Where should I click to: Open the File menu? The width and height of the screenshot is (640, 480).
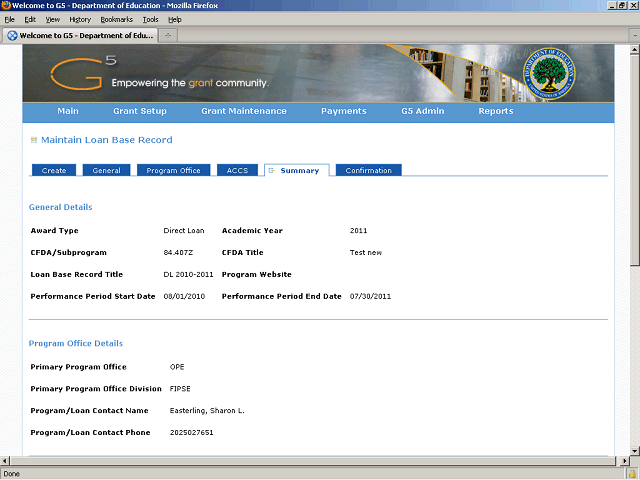(x=9, y=20)
